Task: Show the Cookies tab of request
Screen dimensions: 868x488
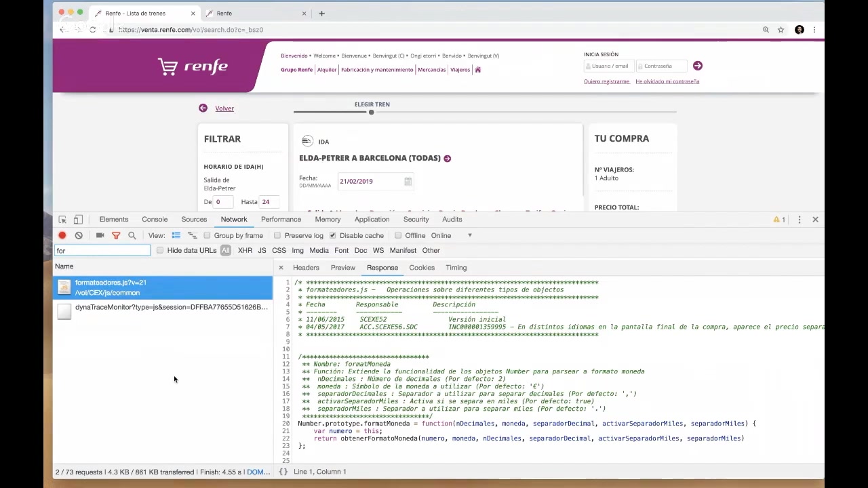Action: 422,268
